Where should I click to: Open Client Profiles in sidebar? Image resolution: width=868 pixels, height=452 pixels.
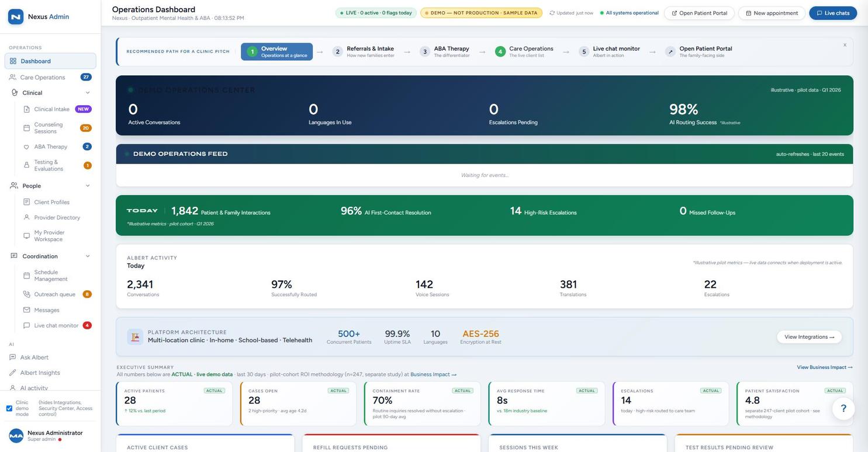click(57, 202)
